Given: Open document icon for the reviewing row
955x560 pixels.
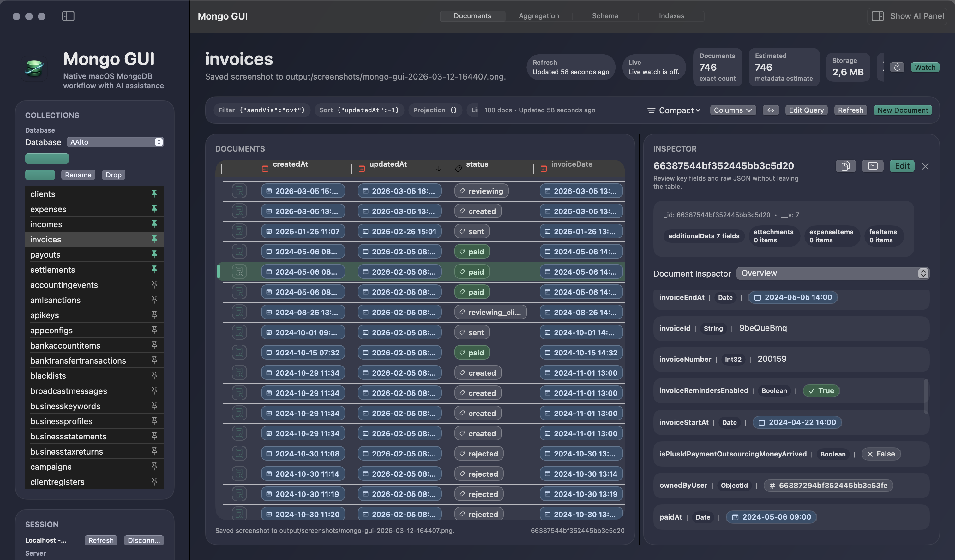Looking at the screenshot, I should 239,191.
